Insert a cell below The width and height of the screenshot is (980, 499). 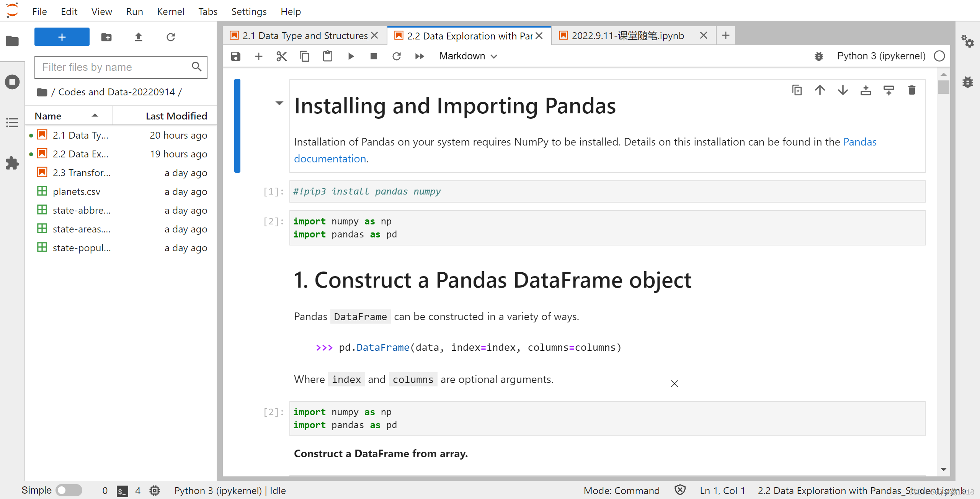pos(259,56)
